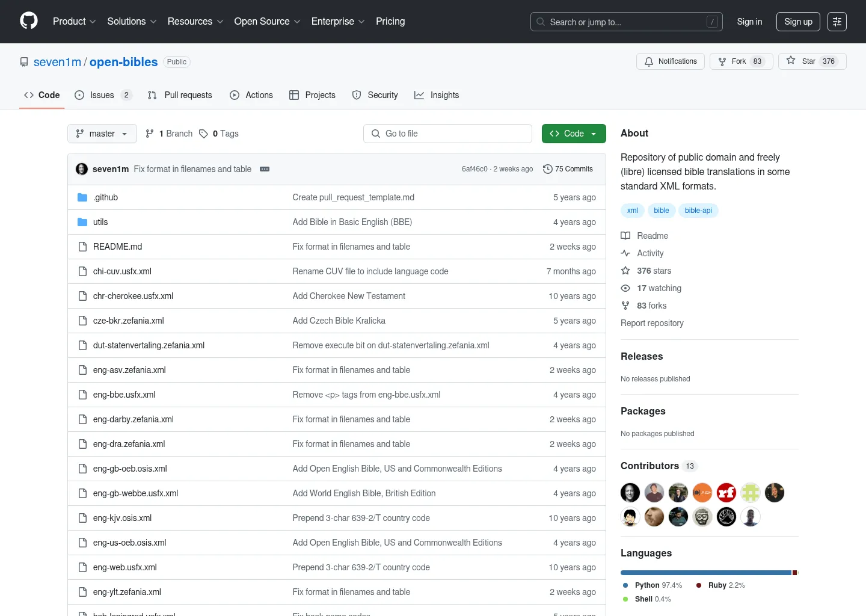Image resolution: width=866 pixels, height=616 pixels.
Task: Click the eng-kjv.osis.xml file icon
Action: [x=82, y=518]
